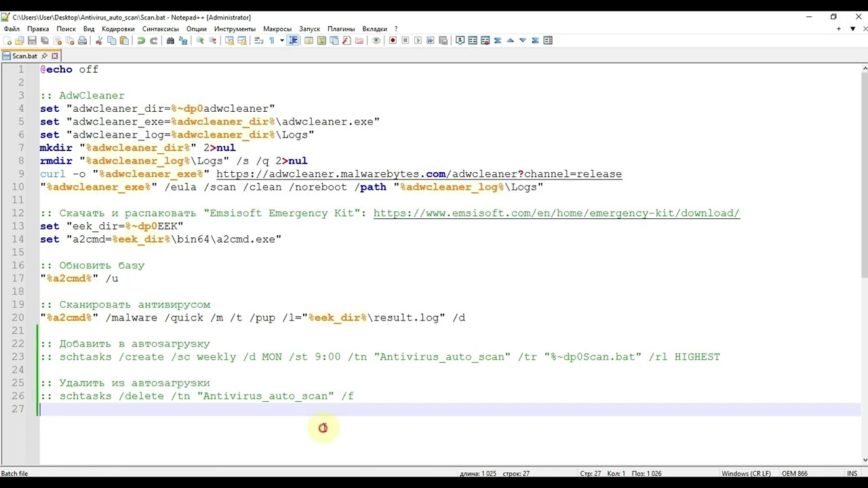Click the Function List icon

347,41
